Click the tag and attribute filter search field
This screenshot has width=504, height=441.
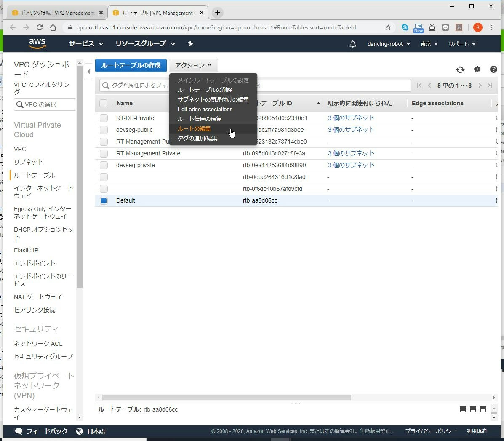tap(255, 85)
